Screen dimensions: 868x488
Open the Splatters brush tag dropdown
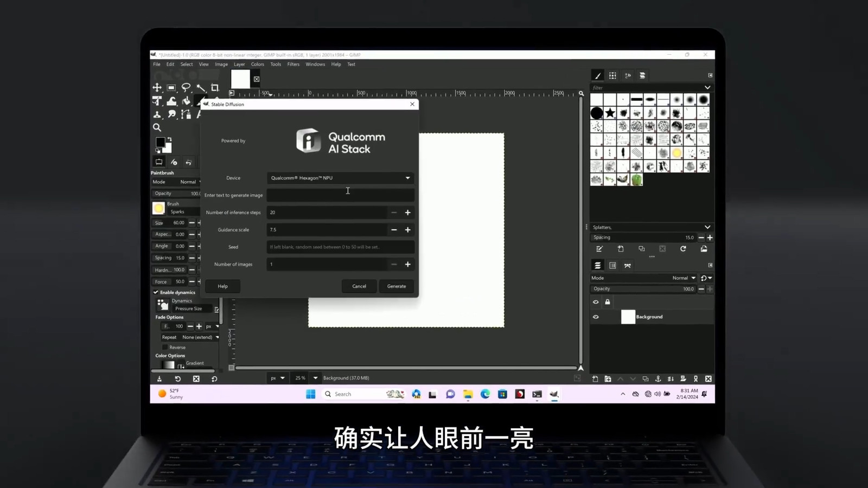tap(707, 227)
